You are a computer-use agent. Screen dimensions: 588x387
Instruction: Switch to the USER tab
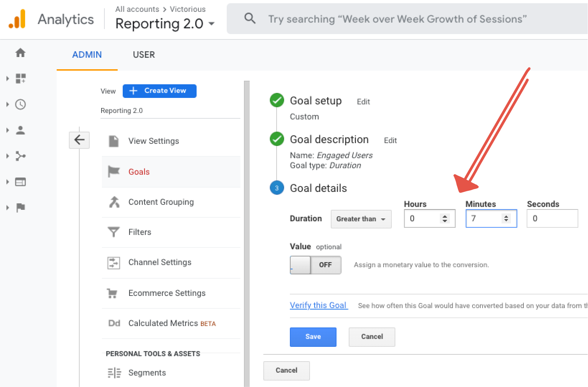click(144, 55)
